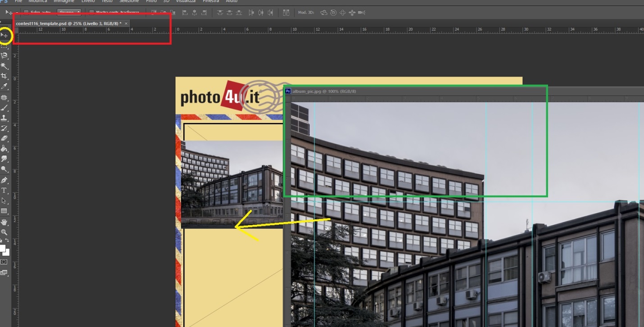Screen dimensions: 644x327
Task: Distribute bottom edges of layers
Action: tap(240, 12)
